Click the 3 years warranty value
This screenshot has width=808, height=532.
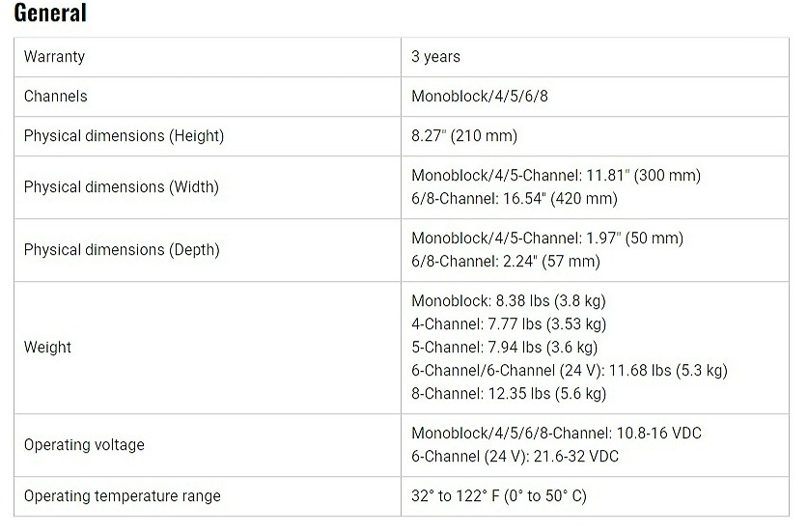(435, 57)
